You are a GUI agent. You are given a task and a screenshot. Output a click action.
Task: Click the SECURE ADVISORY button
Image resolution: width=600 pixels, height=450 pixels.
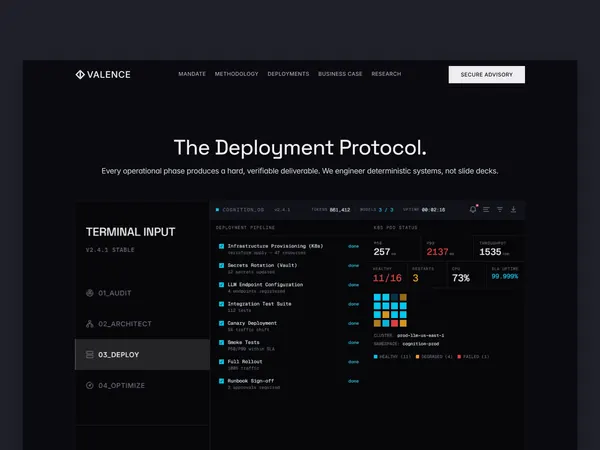pos(487,75)
